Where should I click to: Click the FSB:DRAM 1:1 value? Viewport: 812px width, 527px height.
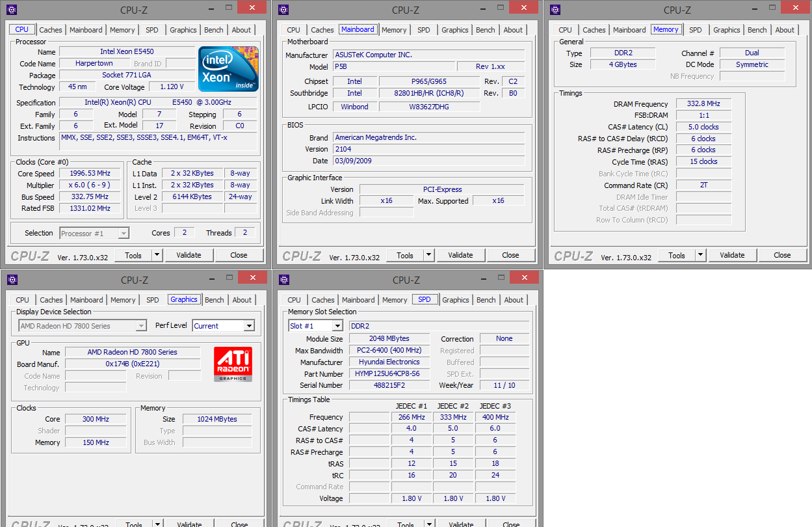703,115
